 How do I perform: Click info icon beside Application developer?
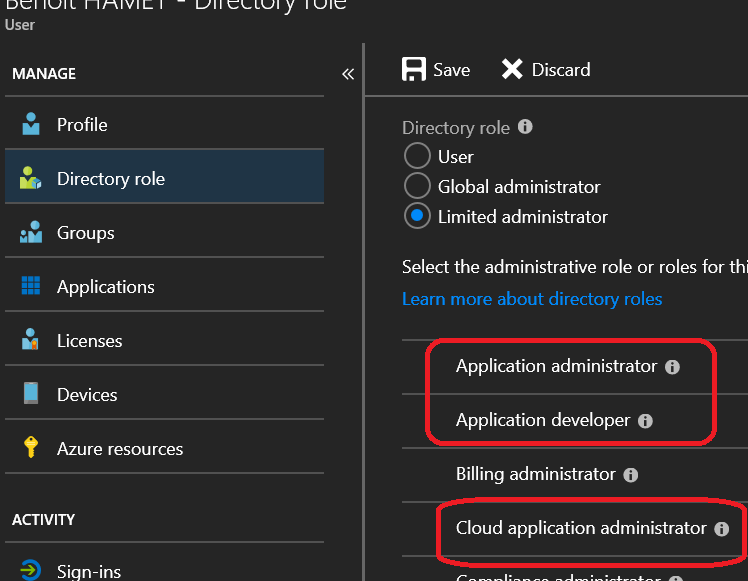645,421
